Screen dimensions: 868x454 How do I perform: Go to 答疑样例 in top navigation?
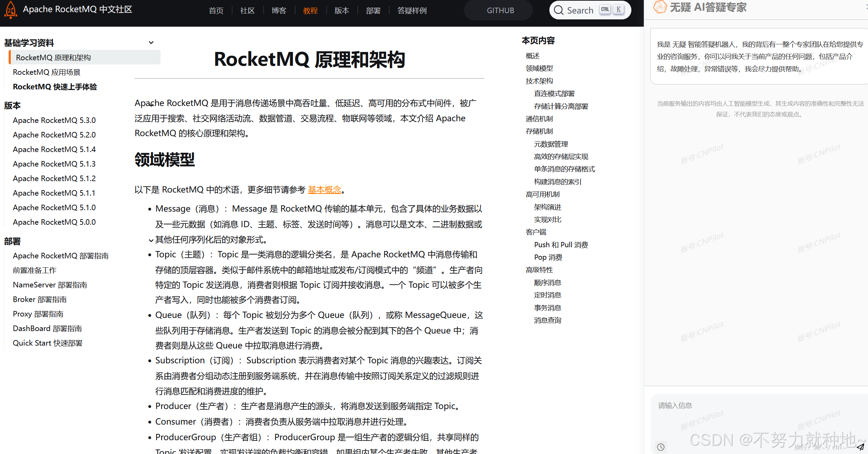click(412, 11)
